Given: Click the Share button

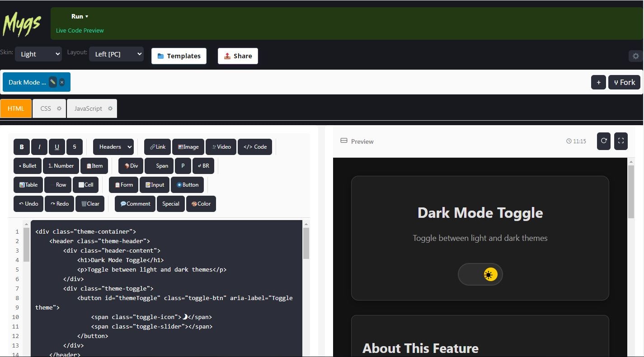Looking at the screenshot, I should click(238, 56).
